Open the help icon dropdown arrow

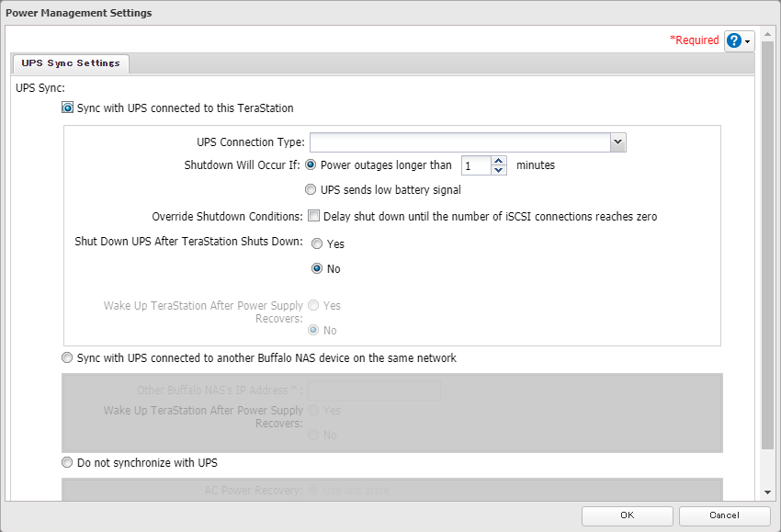click(x=749, y=42)
